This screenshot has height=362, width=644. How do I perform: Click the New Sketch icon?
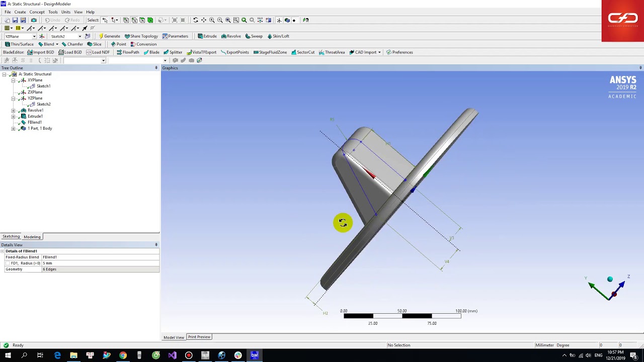(88, 36)
